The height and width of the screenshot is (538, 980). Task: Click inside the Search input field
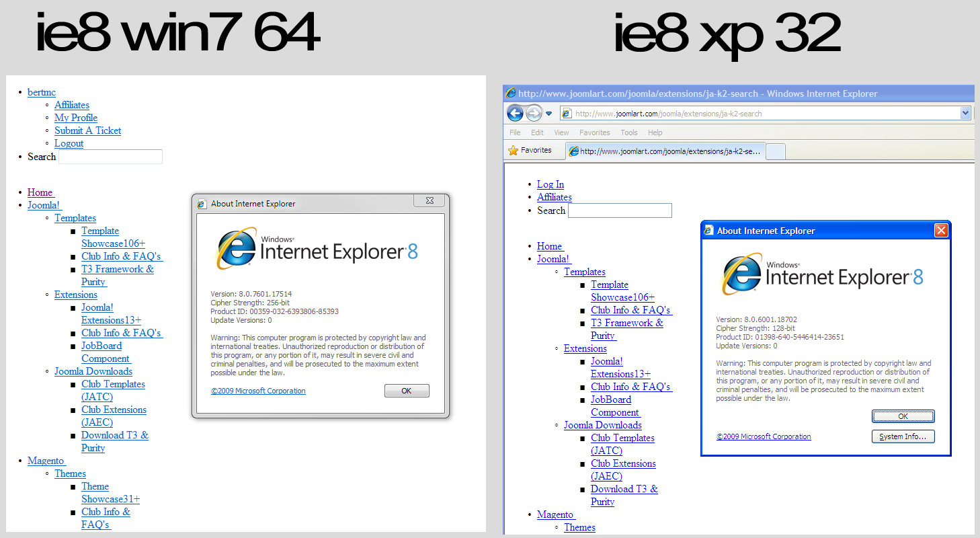pyautogui.click(x=110, y=156)
